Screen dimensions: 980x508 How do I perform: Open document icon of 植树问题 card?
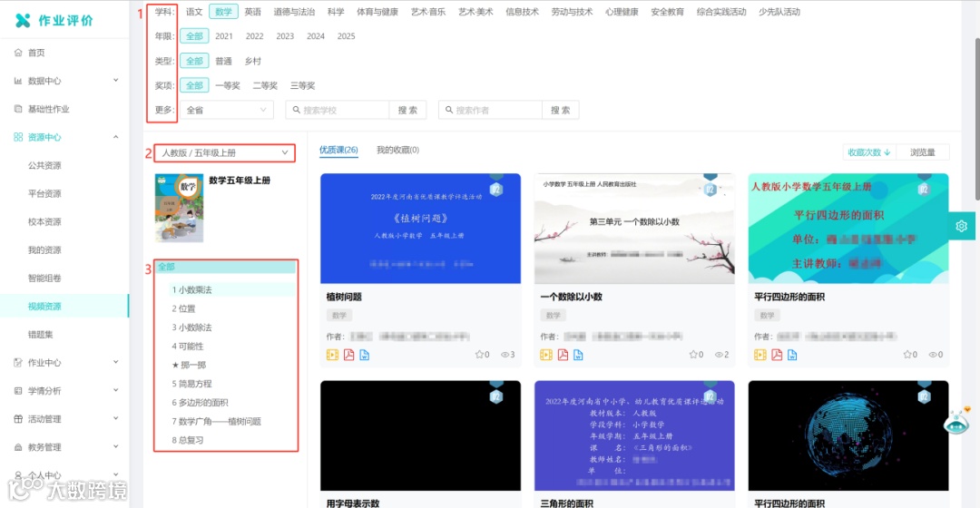point(365,355)
